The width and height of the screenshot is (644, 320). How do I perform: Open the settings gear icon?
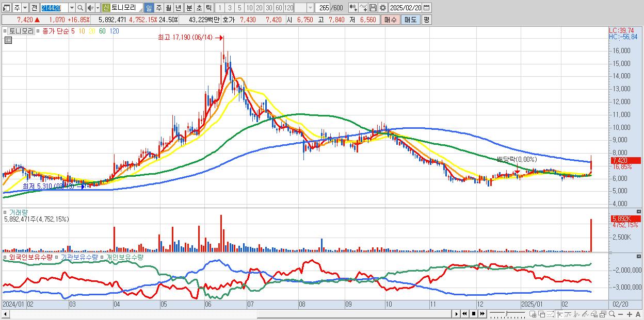click(x=383, y=8)
